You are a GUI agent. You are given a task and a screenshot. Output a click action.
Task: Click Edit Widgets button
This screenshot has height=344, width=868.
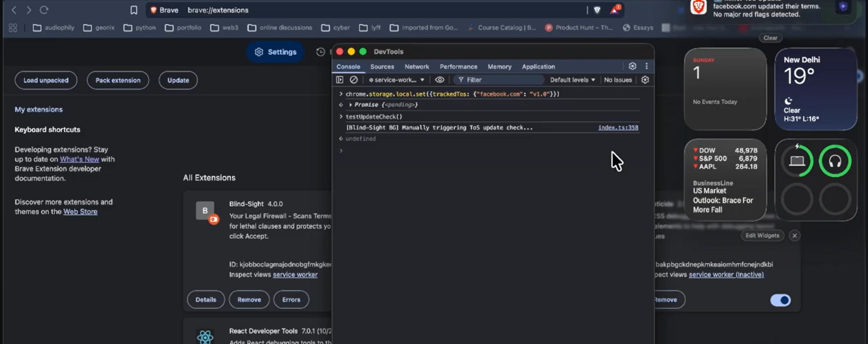click(762, 235)
